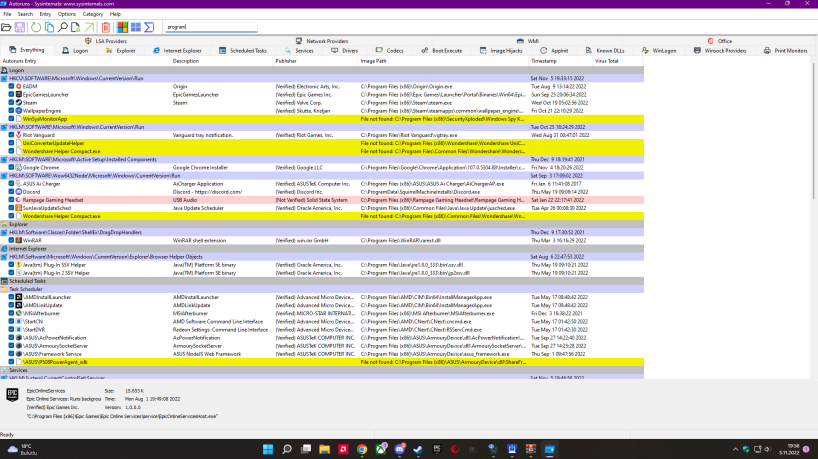Screen dimensions: 818x459
Task: Open the Category menu
Action: click(x=93, y=14)
